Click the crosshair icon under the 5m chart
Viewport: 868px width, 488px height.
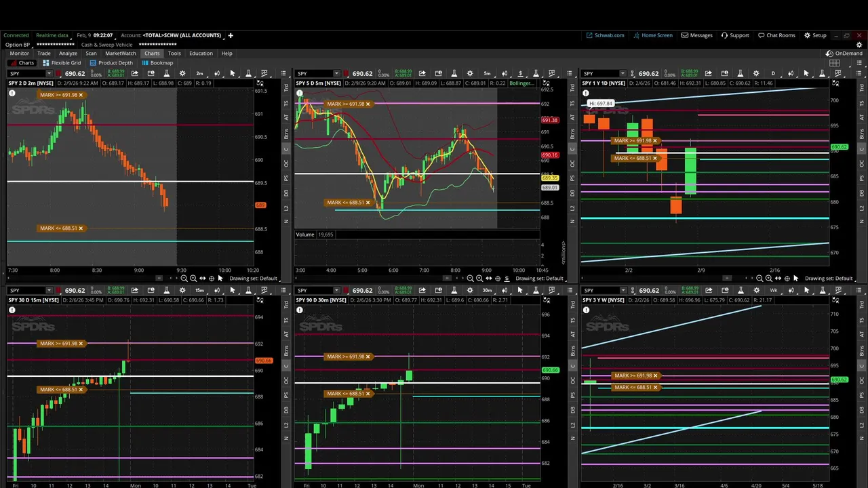coord(498,279)
